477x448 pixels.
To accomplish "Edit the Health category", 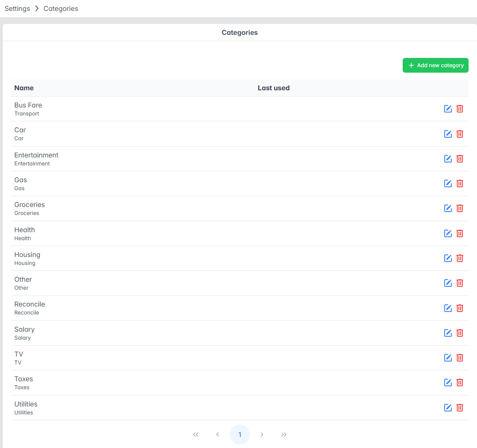I will coord(448,233).
